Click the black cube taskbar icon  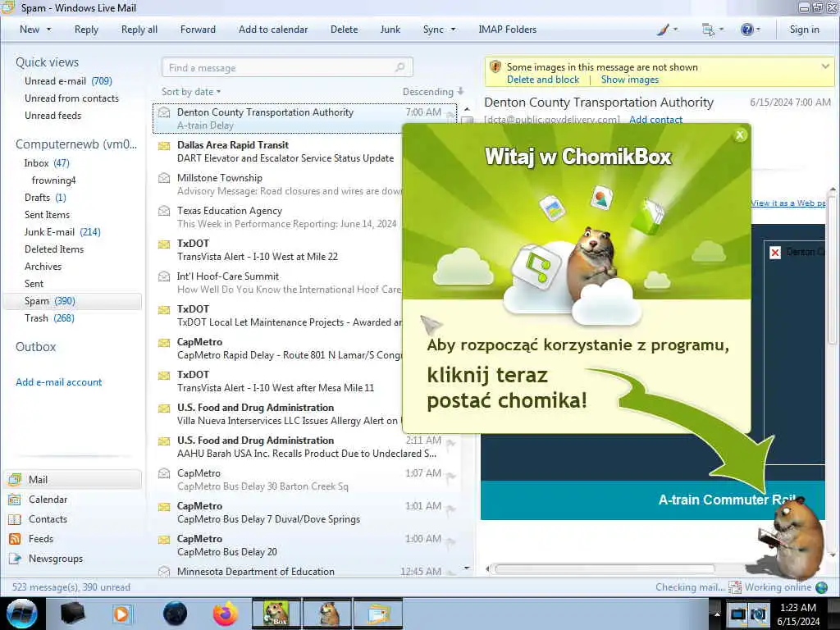[x=73, y=614]
